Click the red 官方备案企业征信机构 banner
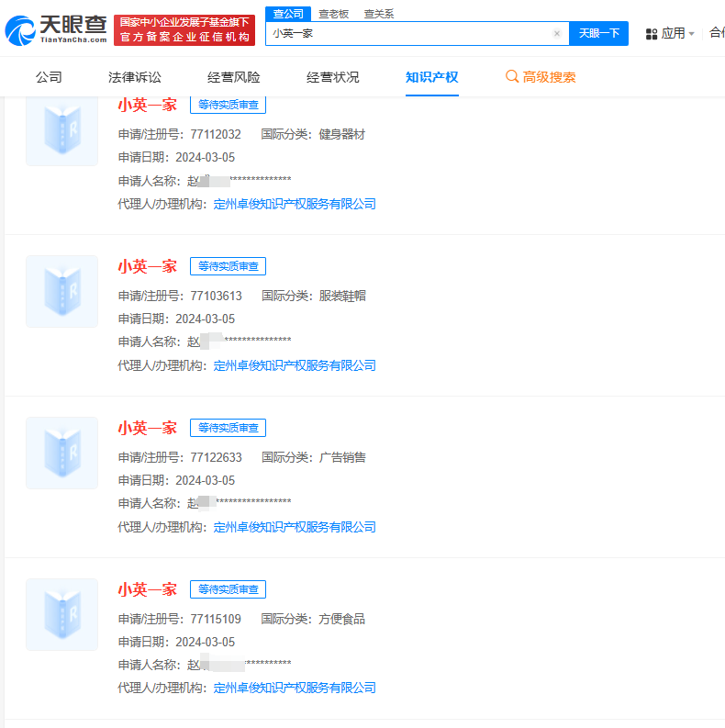This screenshot has width=725, height=728. pyautogui.click(x=184, y=30)
